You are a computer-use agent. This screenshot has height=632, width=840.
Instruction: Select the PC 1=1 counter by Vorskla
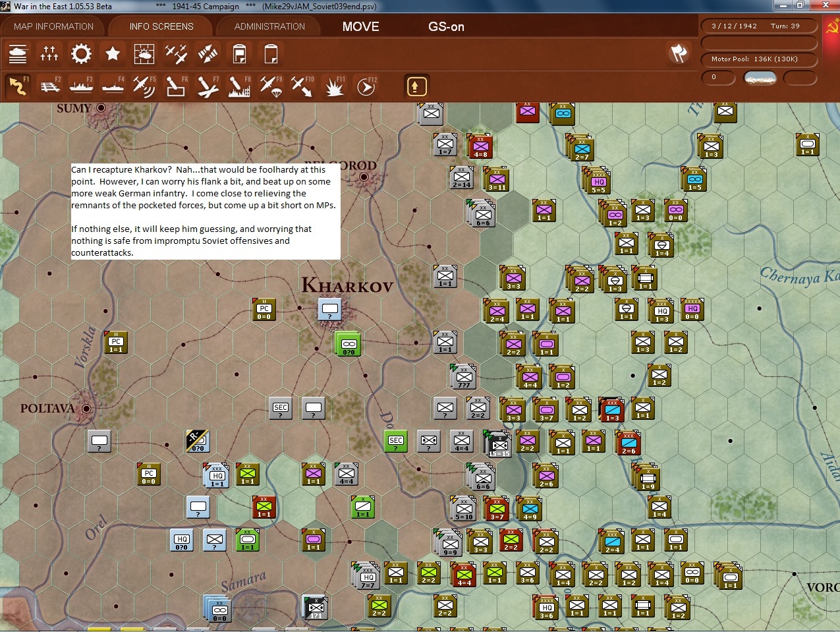click(x=116, y=341)
